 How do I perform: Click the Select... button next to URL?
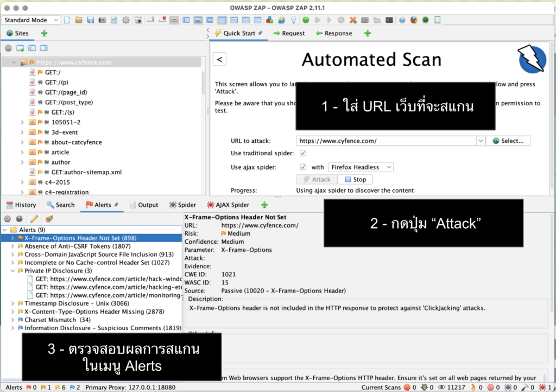click(508, 141)
